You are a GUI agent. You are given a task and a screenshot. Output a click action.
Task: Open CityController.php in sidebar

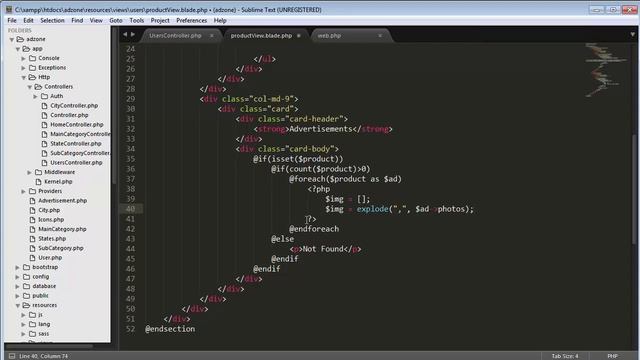74,106
